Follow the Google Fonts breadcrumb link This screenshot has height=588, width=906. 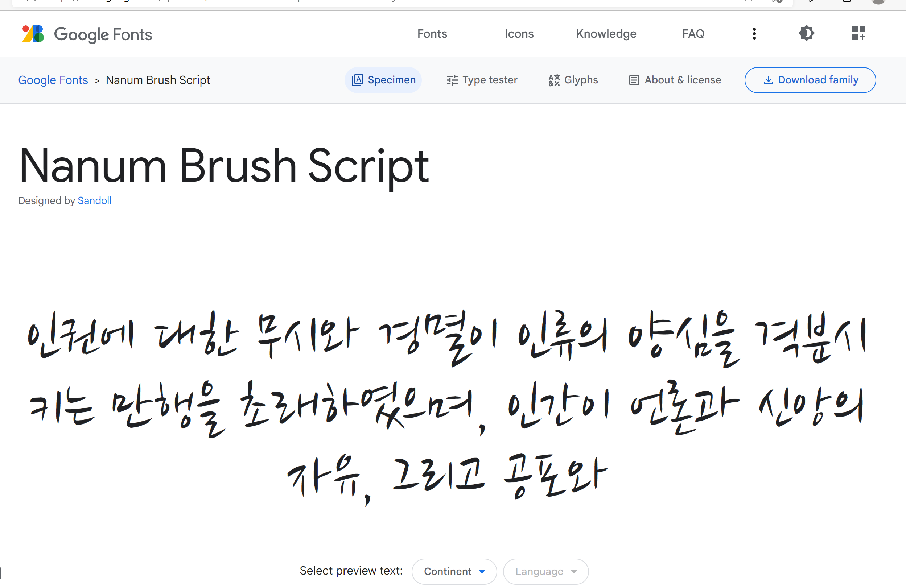[x=53, y=80]
